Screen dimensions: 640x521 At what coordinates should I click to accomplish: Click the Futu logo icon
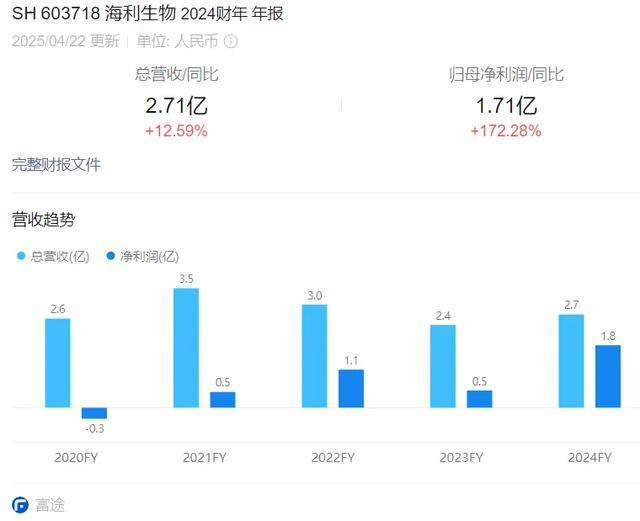coord(20,505)
